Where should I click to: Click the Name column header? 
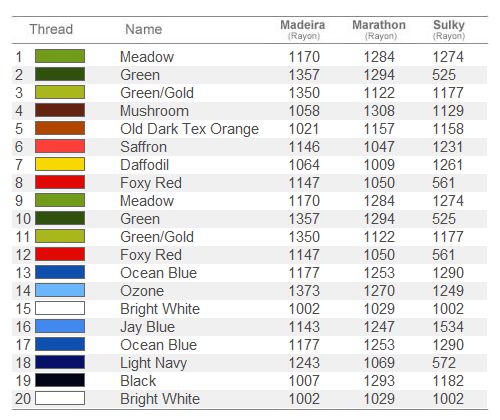click(x=144, y=29)
